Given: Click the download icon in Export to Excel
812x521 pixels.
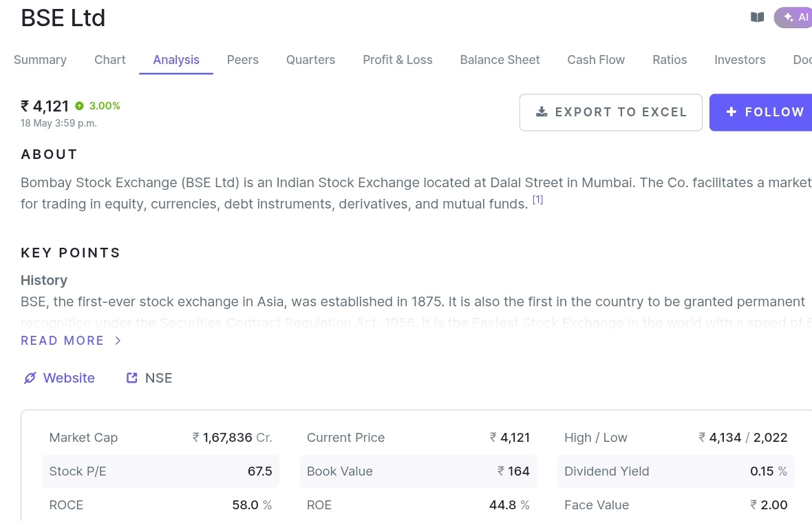Looking at the screenshot, I should coord(542,112).
